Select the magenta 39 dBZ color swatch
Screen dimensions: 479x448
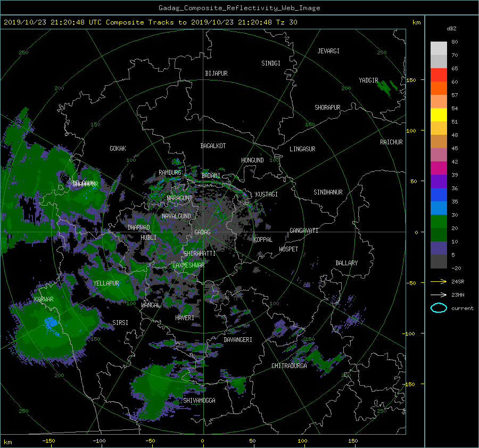point(439,168)
